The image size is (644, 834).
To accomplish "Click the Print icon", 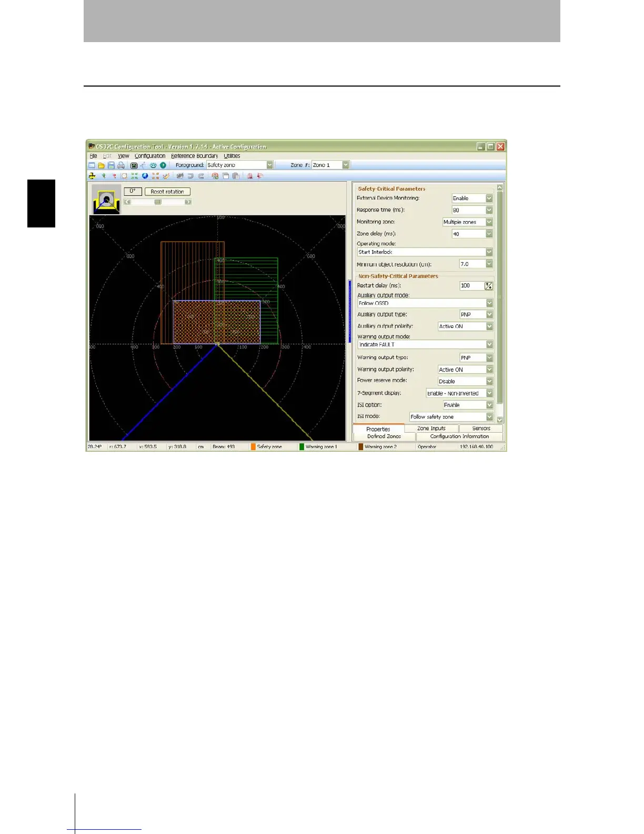I will pos(121,165).
